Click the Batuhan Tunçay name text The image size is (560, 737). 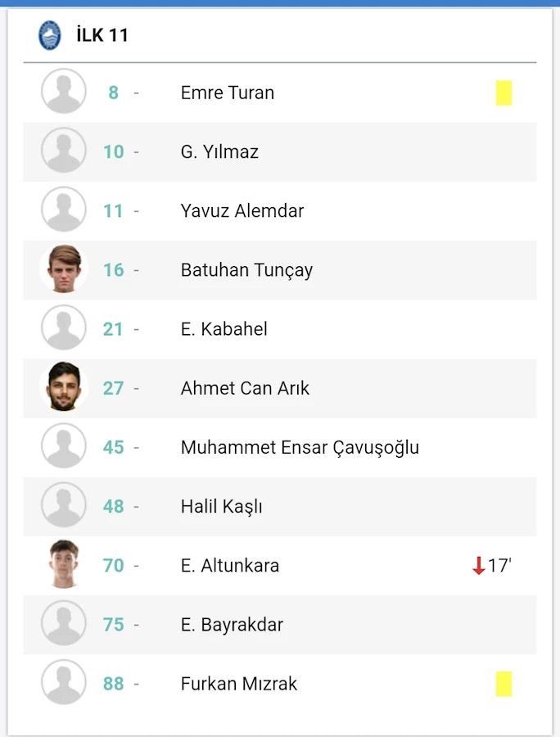[246, 271]
